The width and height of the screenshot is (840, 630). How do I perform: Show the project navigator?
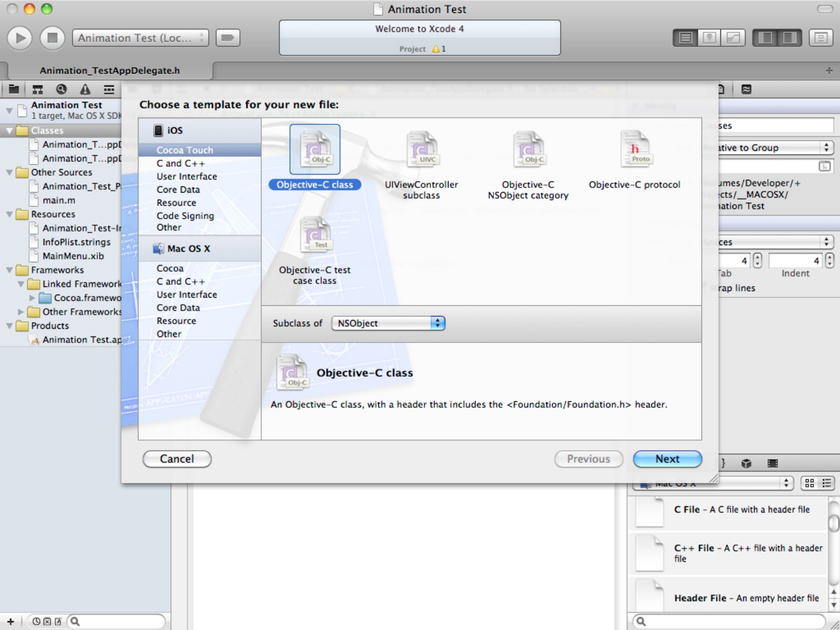click(14, 89)
